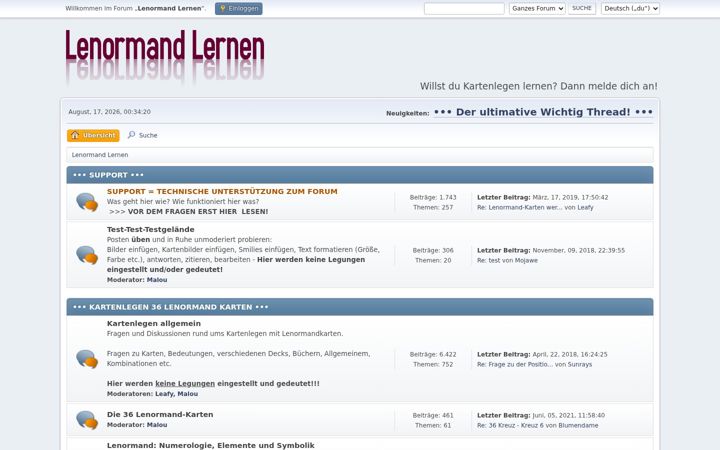Select the Übersicht home menu item

[x=93, y=135]
